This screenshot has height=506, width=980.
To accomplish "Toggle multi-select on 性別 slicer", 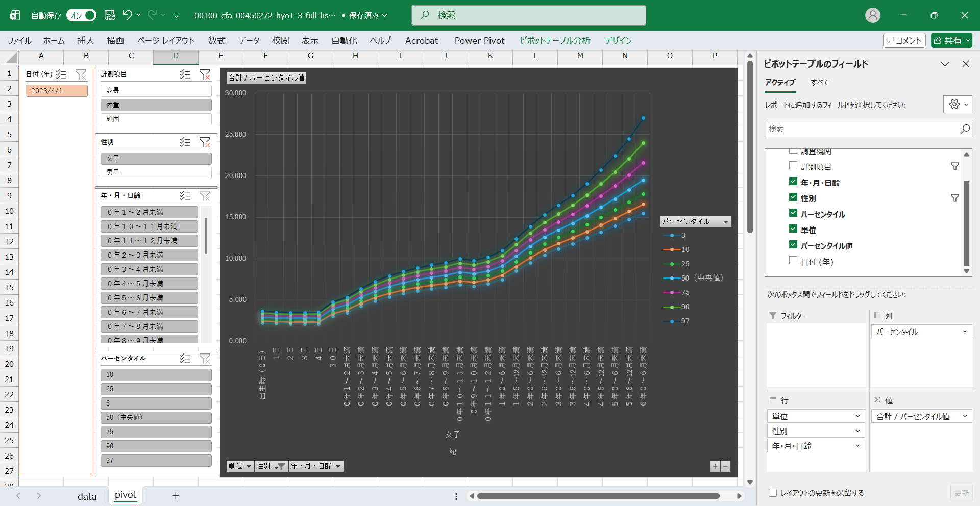I will coord(185,142).
